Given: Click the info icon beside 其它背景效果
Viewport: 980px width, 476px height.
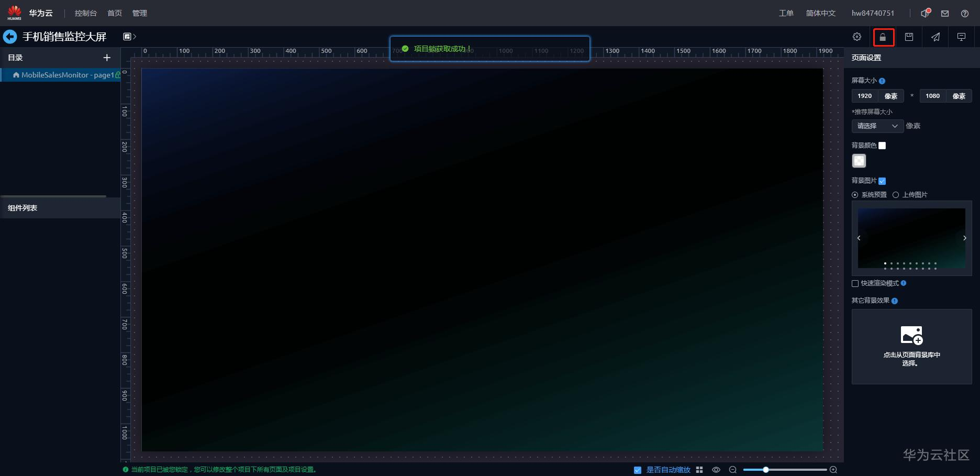Looking at the screenshot, I should point(895,301).
